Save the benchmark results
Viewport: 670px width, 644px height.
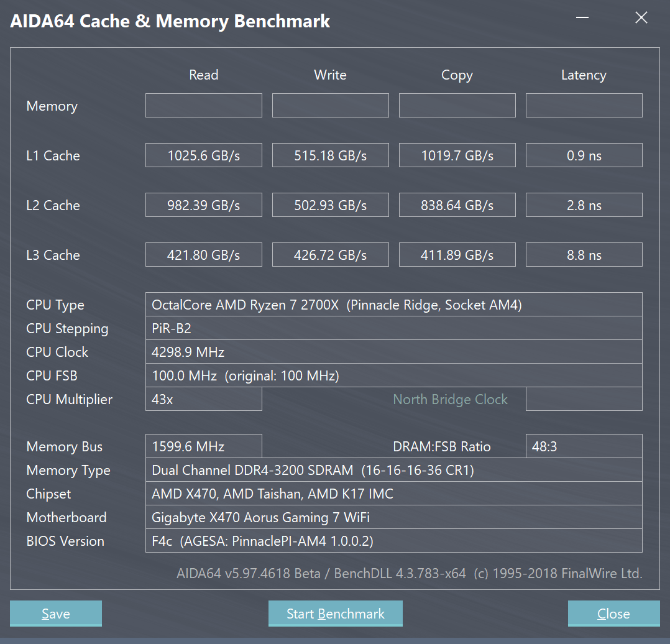coord(56,614)
